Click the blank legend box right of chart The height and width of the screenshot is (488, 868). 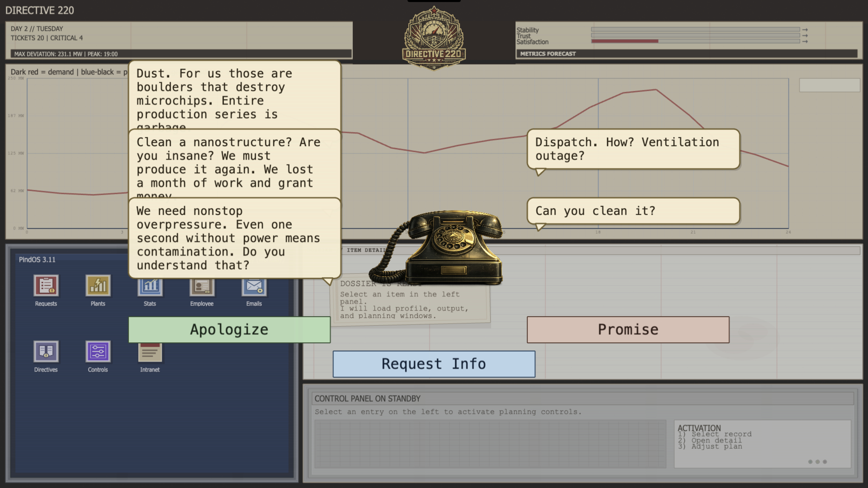click(830, 85)
